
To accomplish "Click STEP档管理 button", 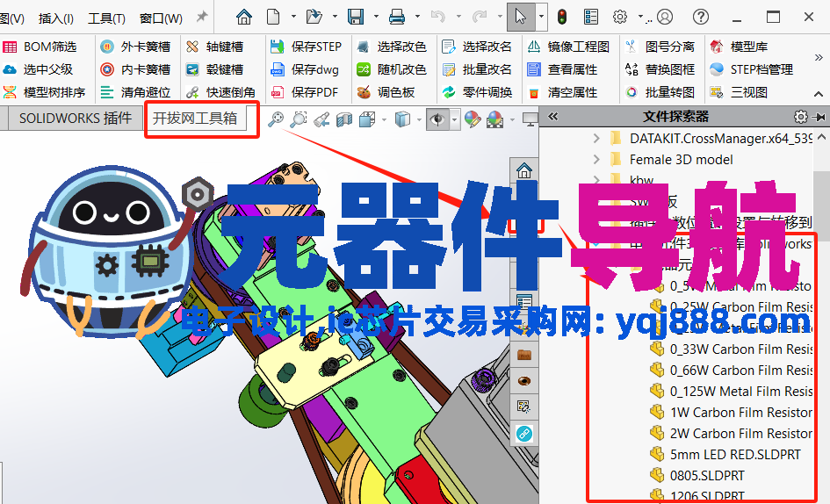I will point(751,69).
